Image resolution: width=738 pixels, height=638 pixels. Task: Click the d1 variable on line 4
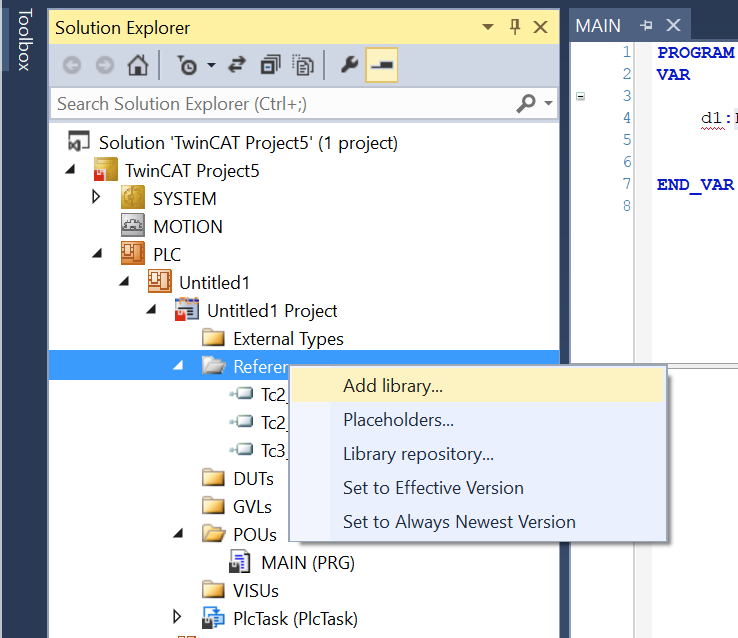pyautogui.click(x=711, y=117)
